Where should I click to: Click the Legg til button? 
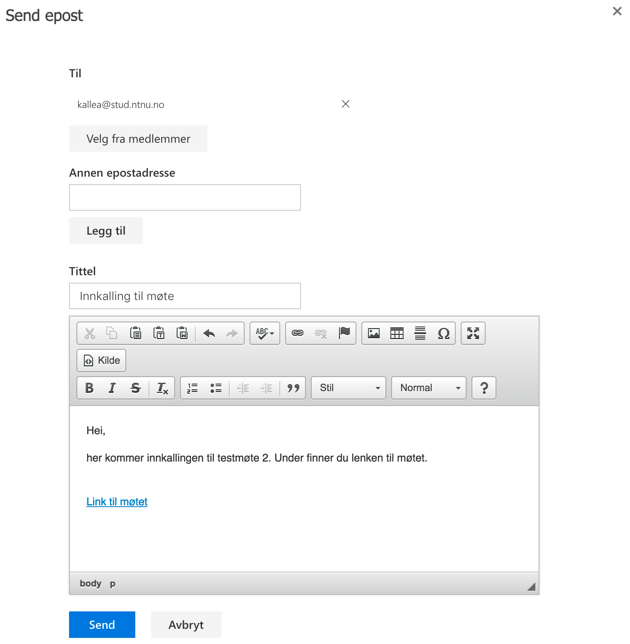106,230
